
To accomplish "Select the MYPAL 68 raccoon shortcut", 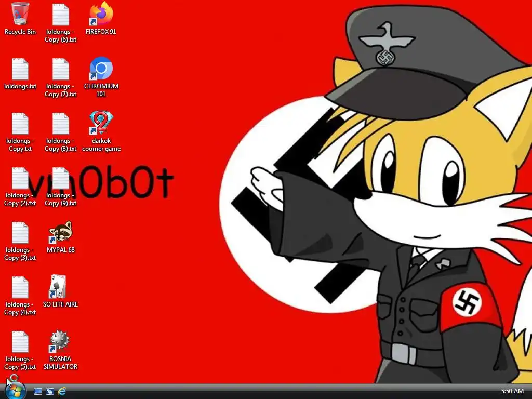I will coord(60,237).
